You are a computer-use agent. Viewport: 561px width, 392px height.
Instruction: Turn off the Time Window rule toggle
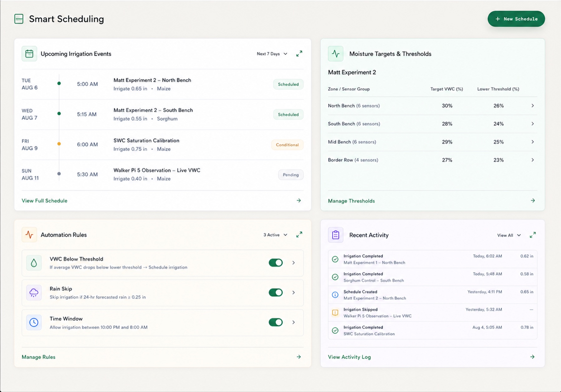tap(276, 322)
